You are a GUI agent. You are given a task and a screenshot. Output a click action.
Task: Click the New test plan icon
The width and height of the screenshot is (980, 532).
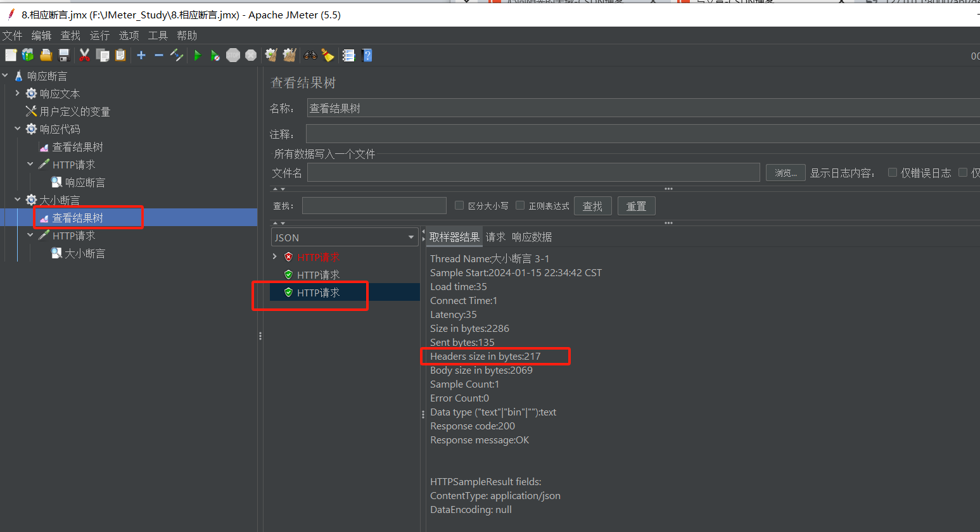pyautogui.click(x=11, y=56)
